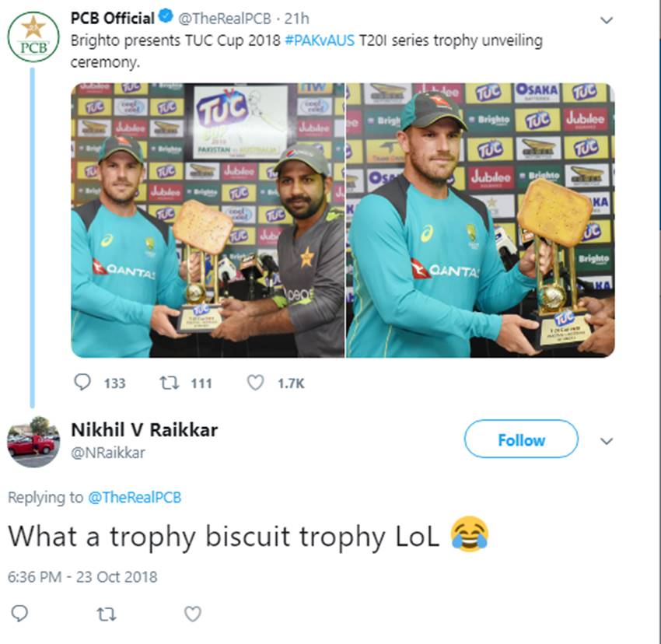View right photo of player holding trophy
Screen dimensions: 661x644
pos(481,220)
